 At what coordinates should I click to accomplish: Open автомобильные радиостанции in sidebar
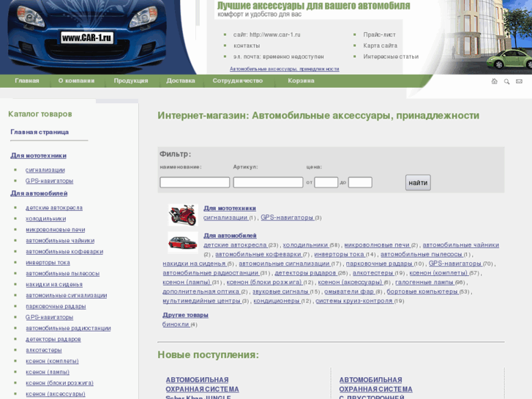(68, 329)
